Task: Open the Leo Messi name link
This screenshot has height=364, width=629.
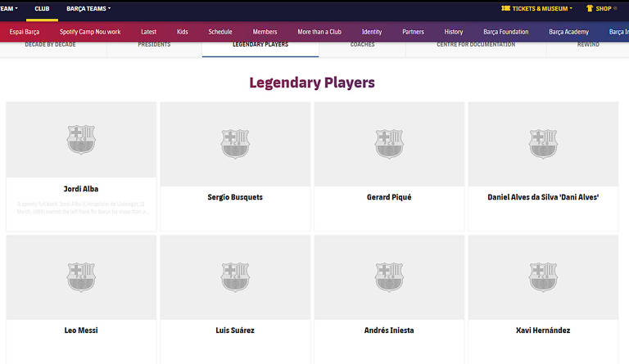Action: 81,330
